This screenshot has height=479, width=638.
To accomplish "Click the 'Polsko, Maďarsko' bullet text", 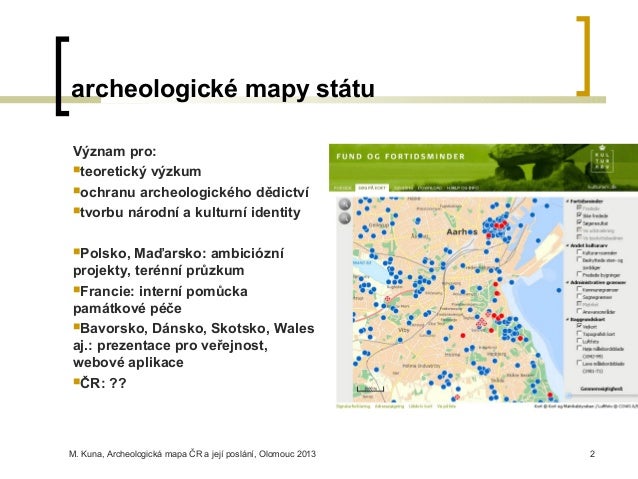I will click(x=178, y=262).
